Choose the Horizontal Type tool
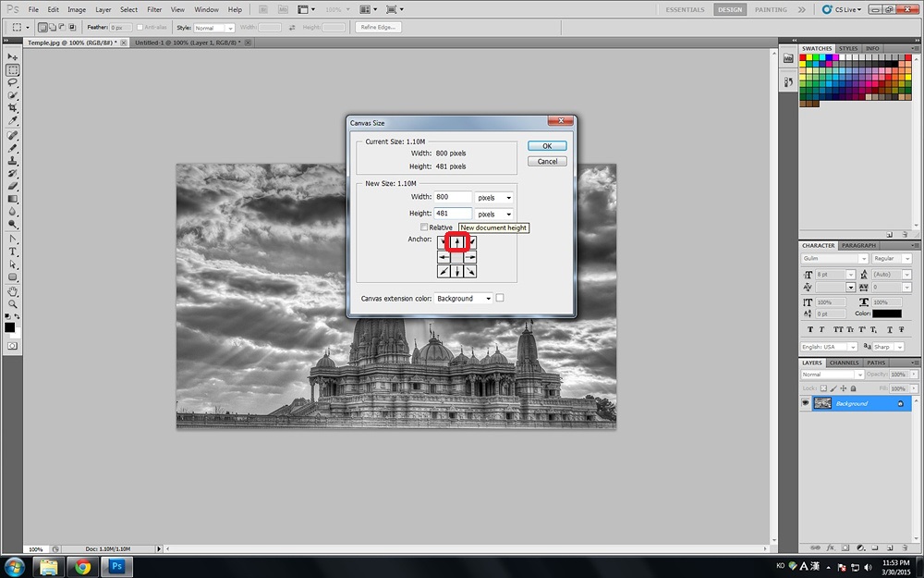Image resolution: width=924 pixels, height=578 pixels. tap(13, 252)
